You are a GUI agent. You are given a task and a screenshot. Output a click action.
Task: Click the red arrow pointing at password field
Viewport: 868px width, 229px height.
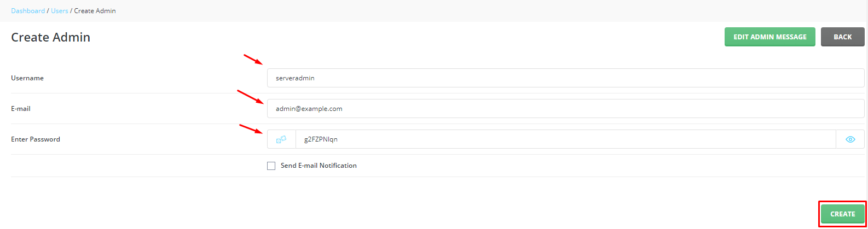pos(251,129)
